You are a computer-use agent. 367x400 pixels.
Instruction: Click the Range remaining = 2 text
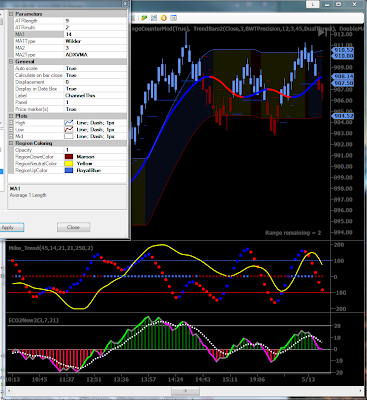coord(293,233)
